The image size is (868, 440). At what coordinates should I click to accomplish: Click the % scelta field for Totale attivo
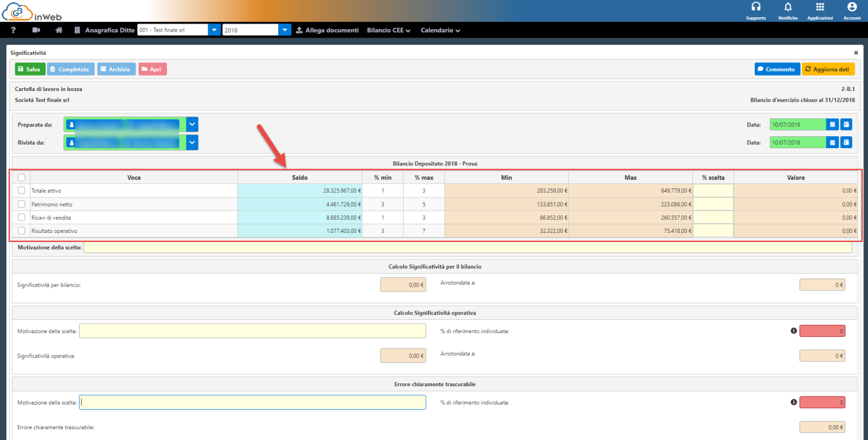pyautogui.click(x=713, y=191)
